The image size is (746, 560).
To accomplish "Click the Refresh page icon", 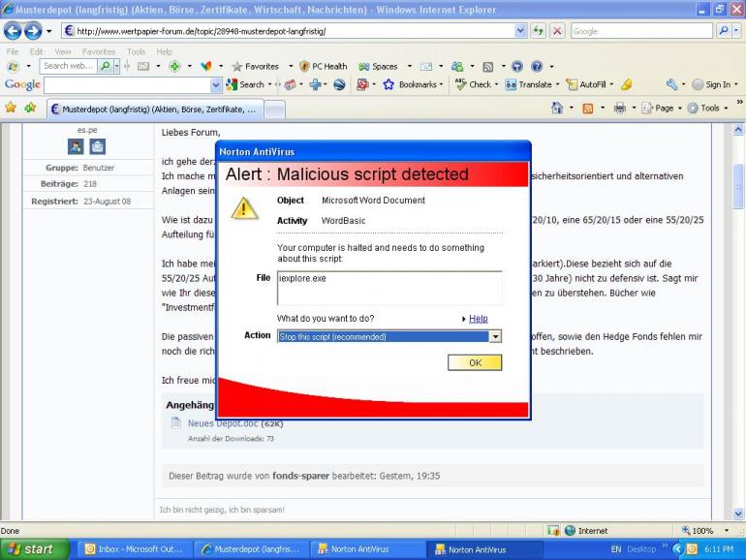I will pyautogui.click(x=539, y=31).
